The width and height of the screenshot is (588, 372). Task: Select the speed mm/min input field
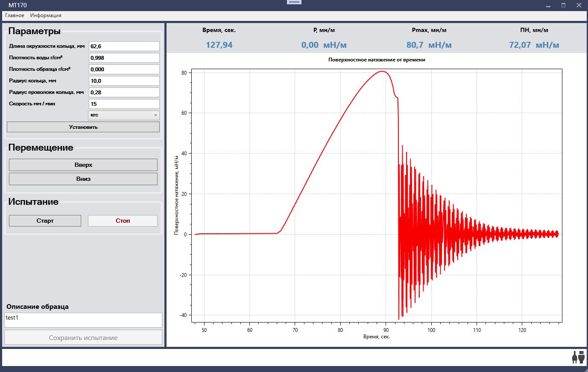124,104
